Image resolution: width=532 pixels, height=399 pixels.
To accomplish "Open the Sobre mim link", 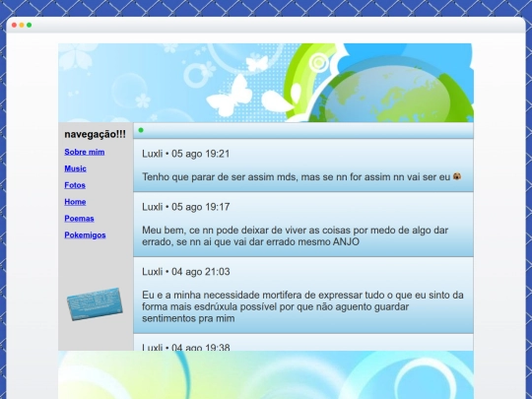I will [x=85, y=152].
